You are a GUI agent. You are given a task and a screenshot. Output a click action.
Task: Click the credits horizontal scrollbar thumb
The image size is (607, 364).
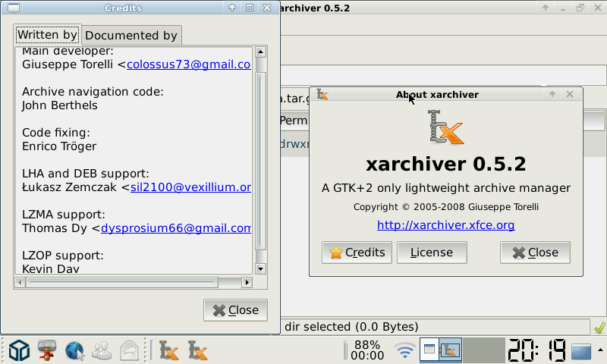(122, 283)
